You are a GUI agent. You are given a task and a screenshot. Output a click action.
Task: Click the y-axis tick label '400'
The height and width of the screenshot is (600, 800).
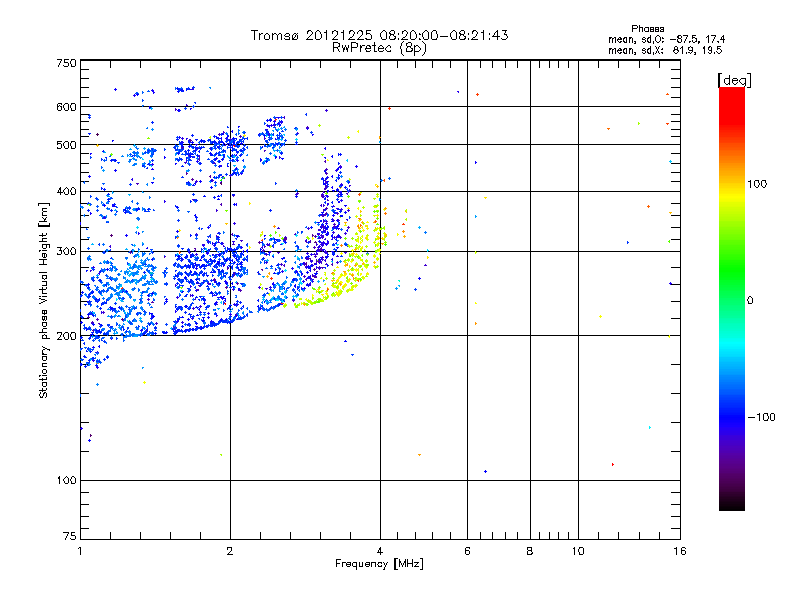pyautogui.click(x=66, y=192)
